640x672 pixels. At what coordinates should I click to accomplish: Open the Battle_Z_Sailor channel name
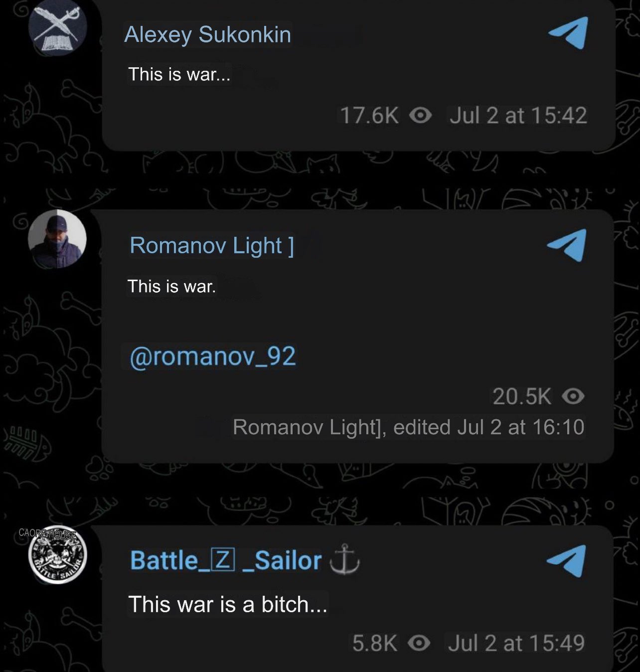tap(226, 560)
